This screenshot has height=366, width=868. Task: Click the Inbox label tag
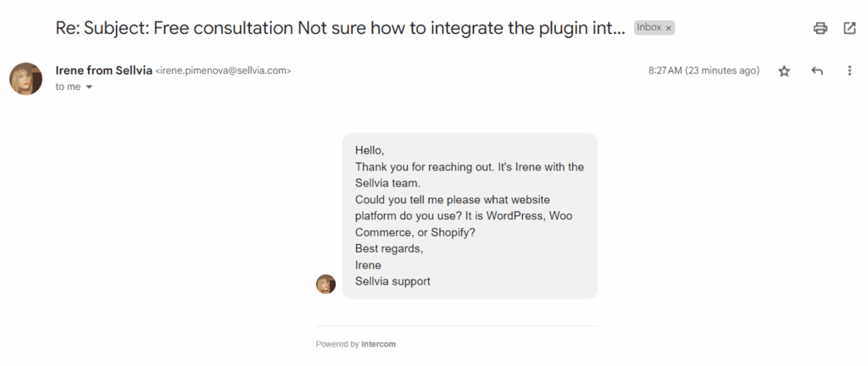tap(648, 27)
